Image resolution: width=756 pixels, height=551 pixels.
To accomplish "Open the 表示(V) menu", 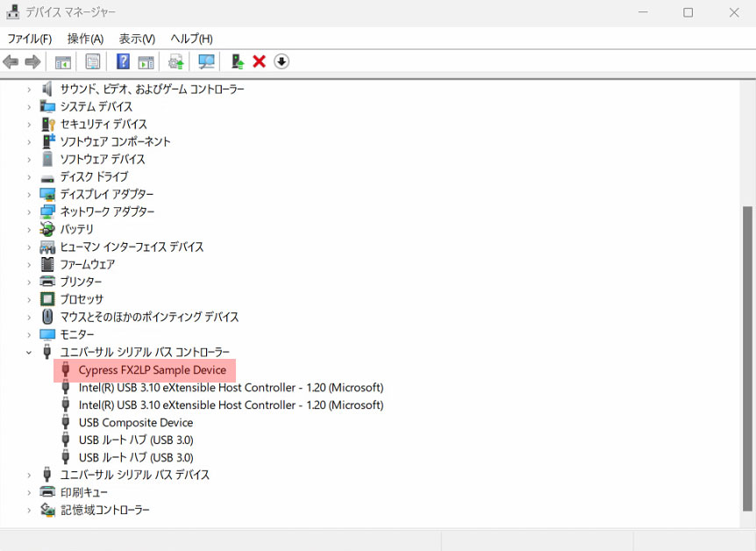I will click(x=137, y=39).
